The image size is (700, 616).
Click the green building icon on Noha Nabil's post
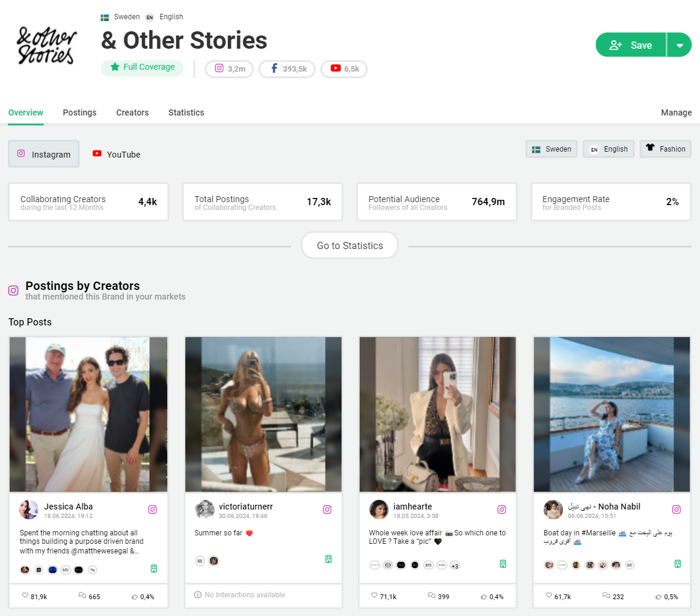point(677,564)
